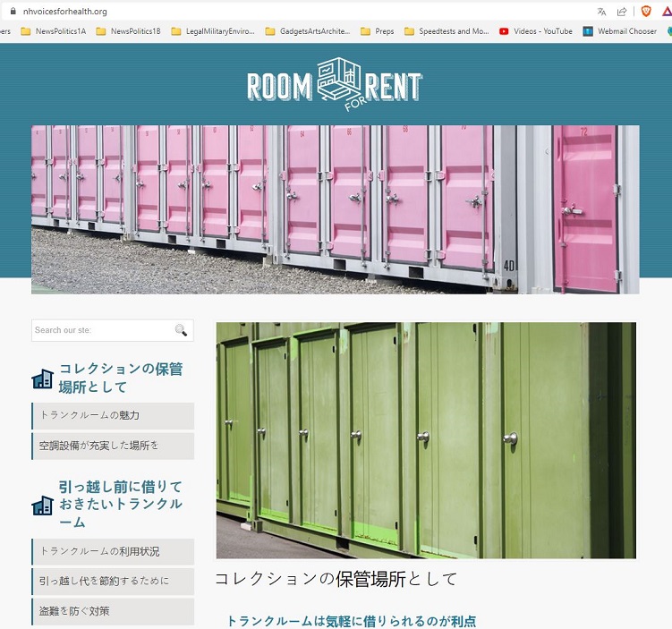Image resolution: width=672 pixels, height=629 pixels.
Task: Open sidebar link トランクルームの魅力
Action: (113, 416)
